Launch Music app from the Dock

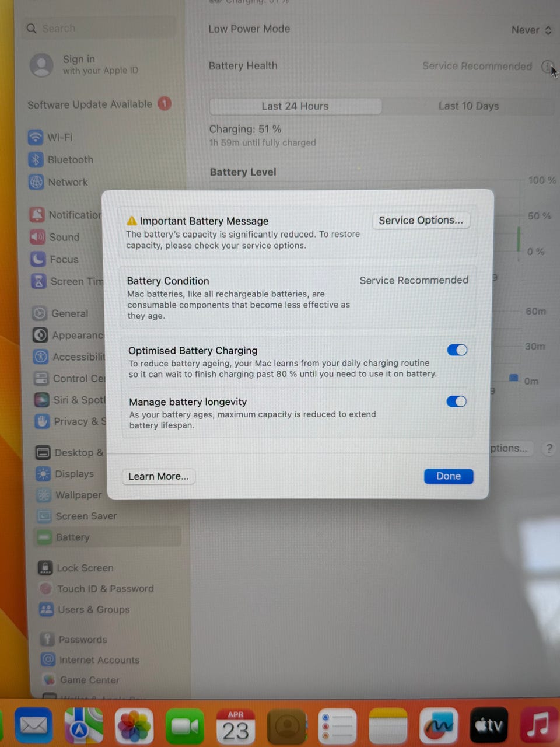click(x=539, y=725)
